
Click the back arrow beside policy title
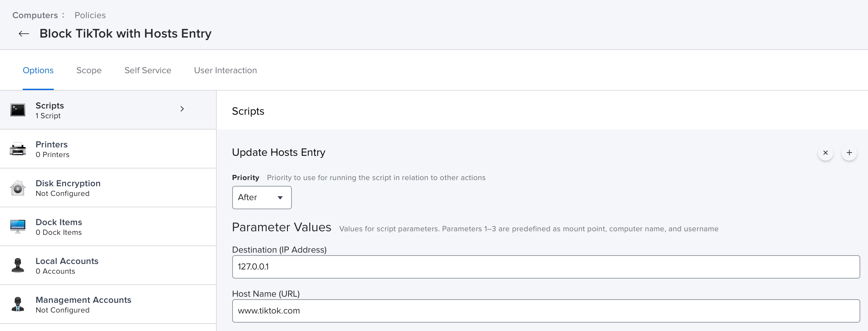(24, 34)
